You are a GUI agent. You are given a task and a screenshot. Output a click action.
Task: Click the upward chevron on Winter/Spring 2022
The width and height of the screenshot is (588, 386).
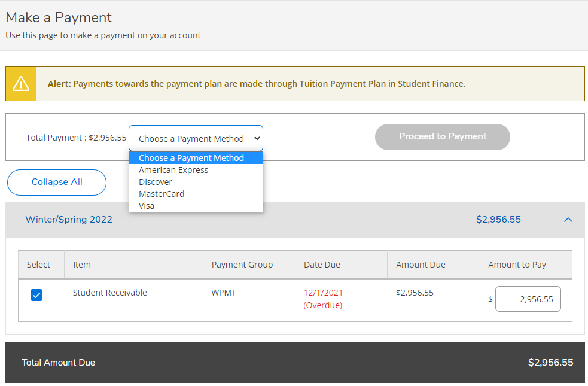[x=568, y=220]
